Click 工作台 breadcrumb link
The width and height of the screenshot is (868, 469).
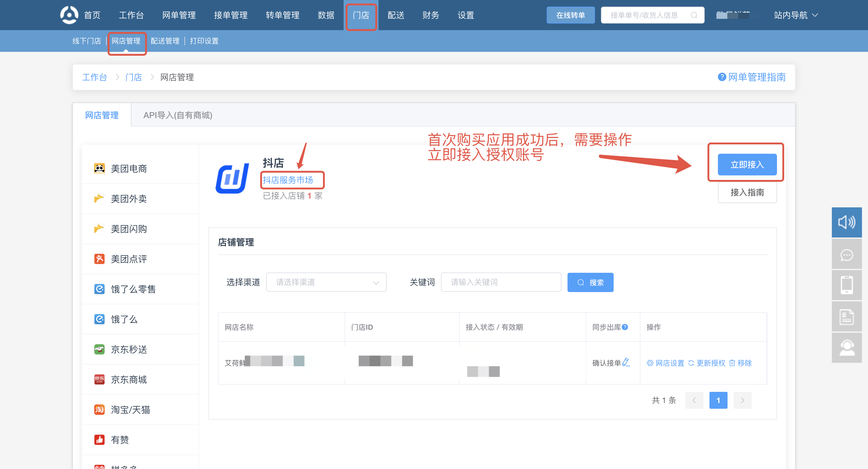coord(95,77)
